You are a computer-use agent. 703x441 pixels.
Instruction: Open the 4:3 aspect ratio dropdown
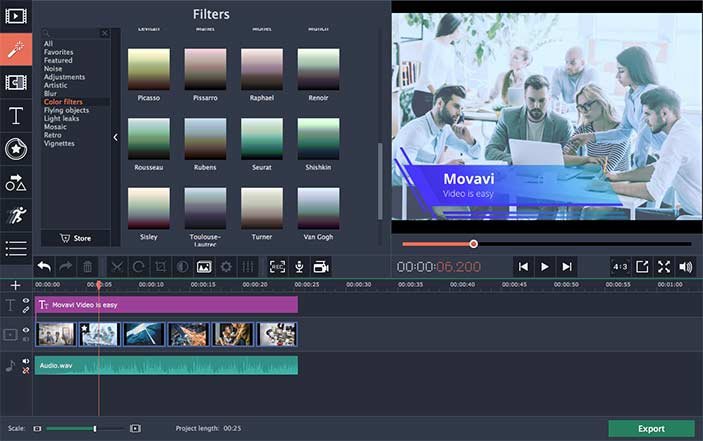tap(620, 267)
